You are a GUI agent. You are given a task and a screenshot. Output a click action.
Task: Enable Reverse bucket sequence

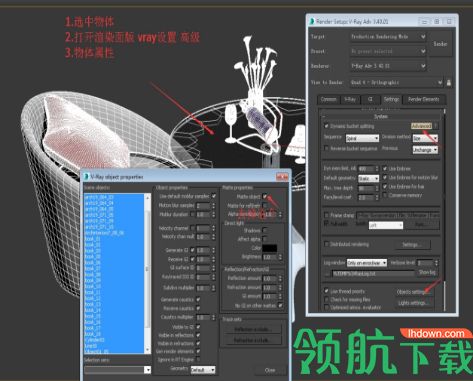(326, 148)
